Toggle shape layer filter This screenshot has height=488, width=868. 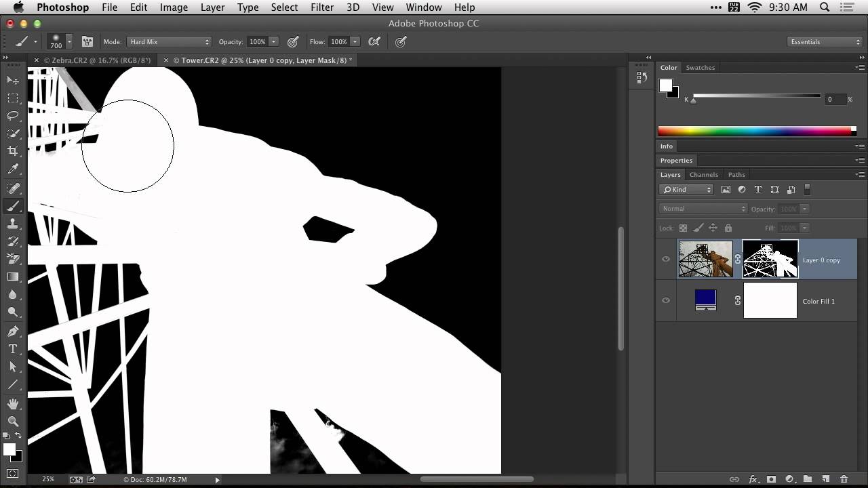pyautogui.click(x=774, y=190)
